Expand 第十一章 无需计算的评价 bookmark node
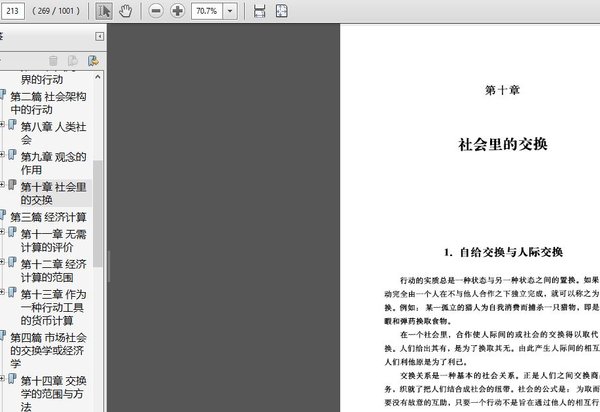The image size is (600, 412). coord(3,232)
